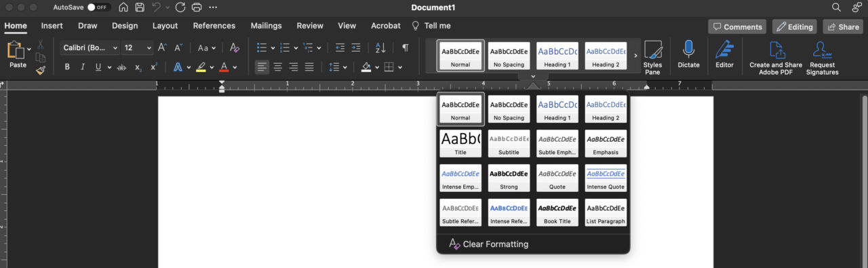Image resolution: width=868 pixels, height=268 pixels.
Task: Align text right
Action: click(x=294, y=67)
